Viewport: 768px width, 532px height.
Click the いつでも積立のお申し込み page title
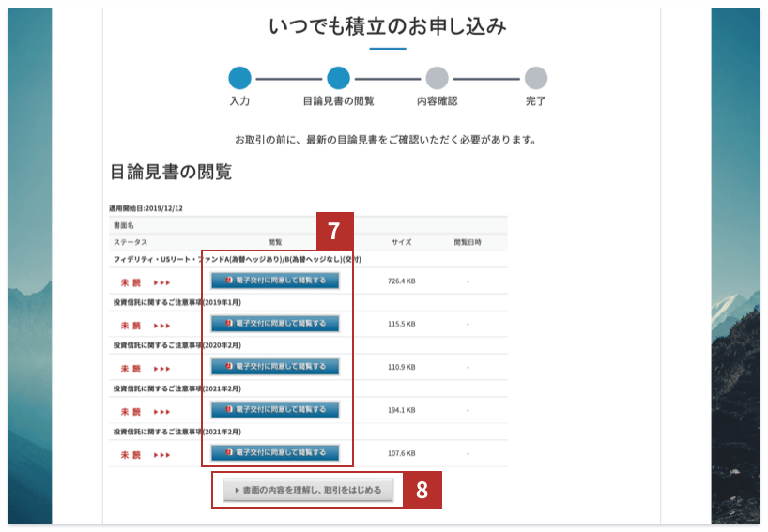coord(388,26)
